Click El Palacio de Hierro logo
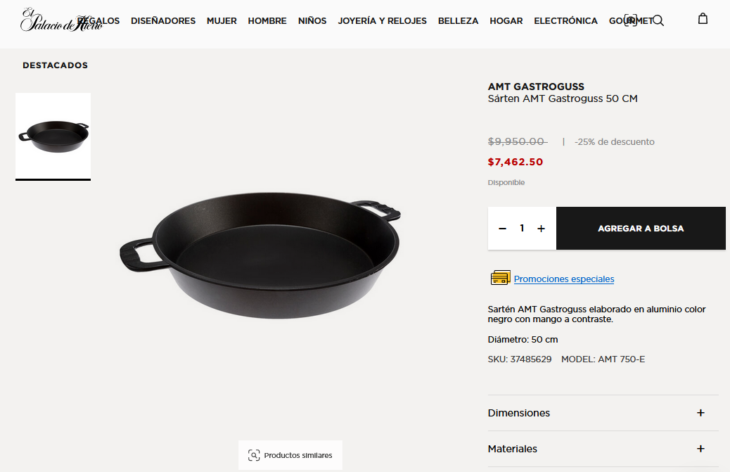730x472 pixels. (x=61, y=20)
